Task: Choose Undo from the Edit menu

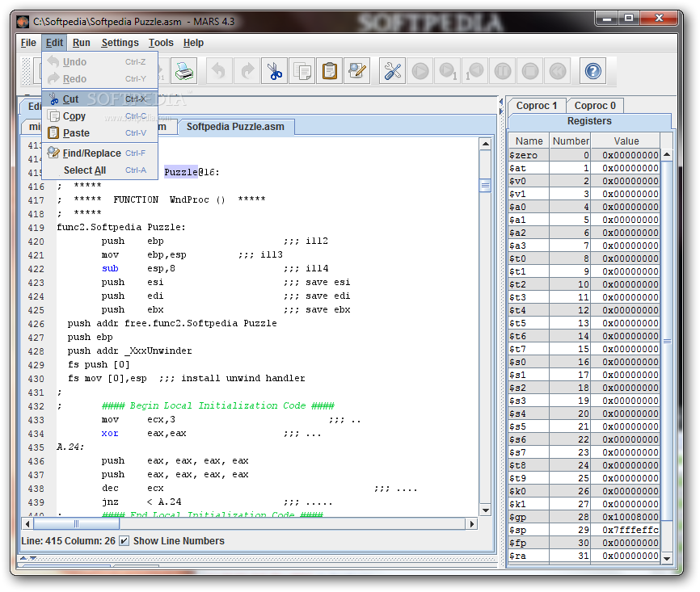Action: click(x=100, y=62)
